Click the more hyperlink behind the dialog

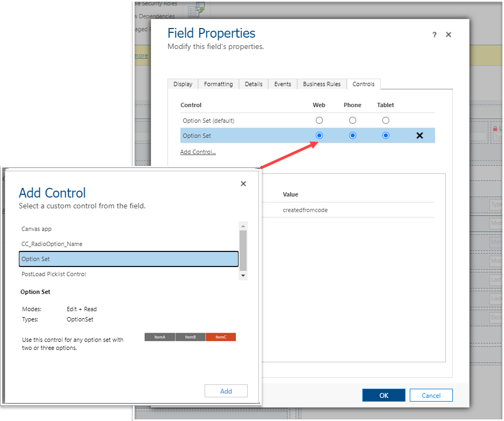pyautogui.click(x=140, y=55)
